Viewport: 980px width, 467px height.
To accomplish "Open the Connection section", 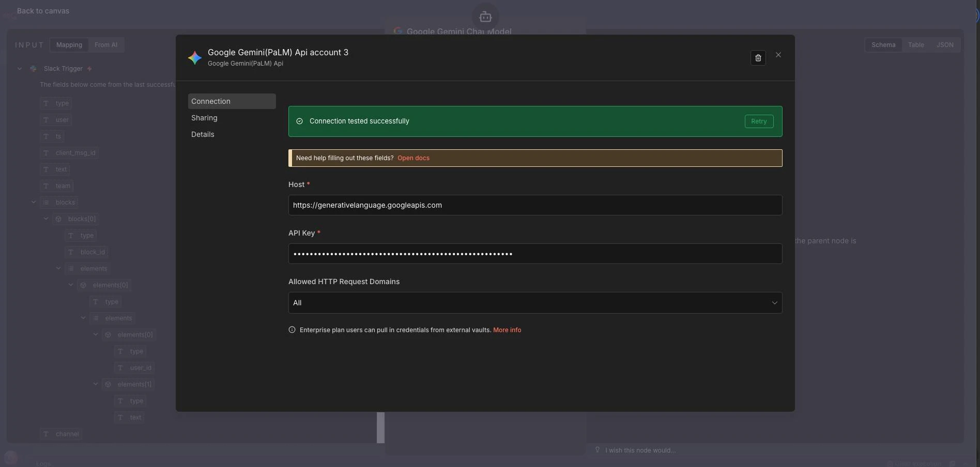I will 232,101.
